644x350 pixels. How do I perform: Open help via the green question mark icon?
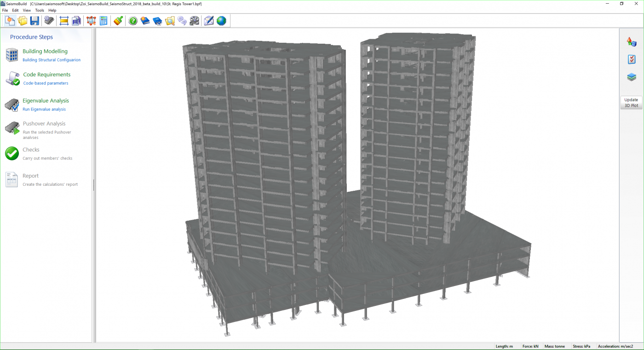click(133, 21)
